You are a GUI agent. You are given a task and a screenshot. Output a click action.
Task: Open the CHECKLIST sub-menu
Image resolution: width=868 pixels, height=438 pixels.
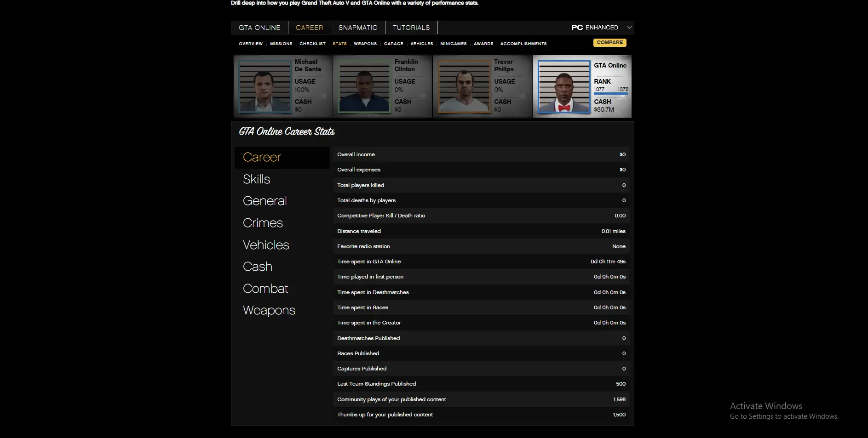click(x=312, y=44)
